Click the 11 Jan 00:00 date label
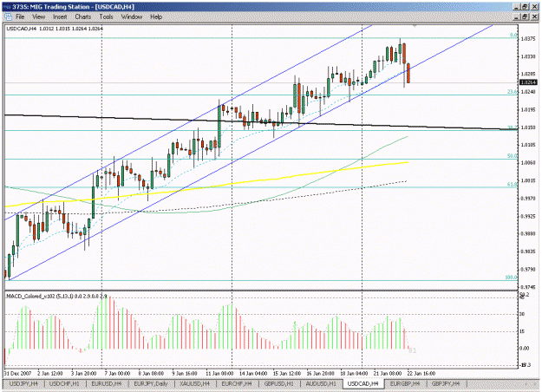 tap(219, 373)
